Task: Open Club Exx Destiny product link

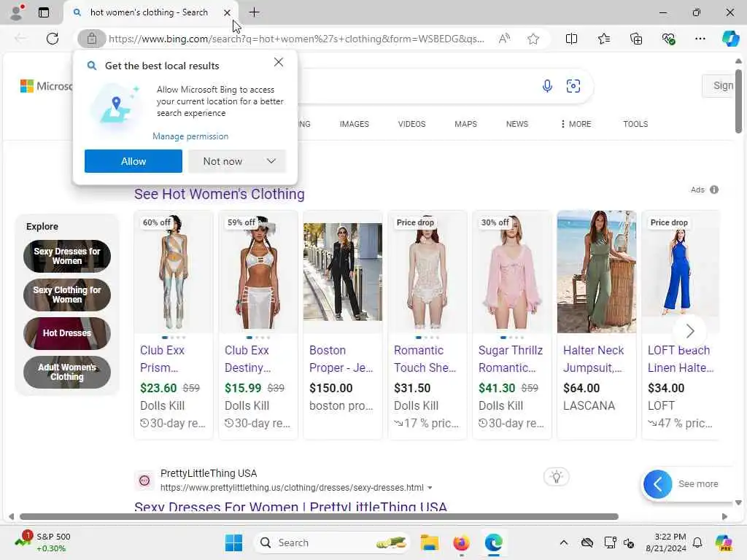Action: 247,359
